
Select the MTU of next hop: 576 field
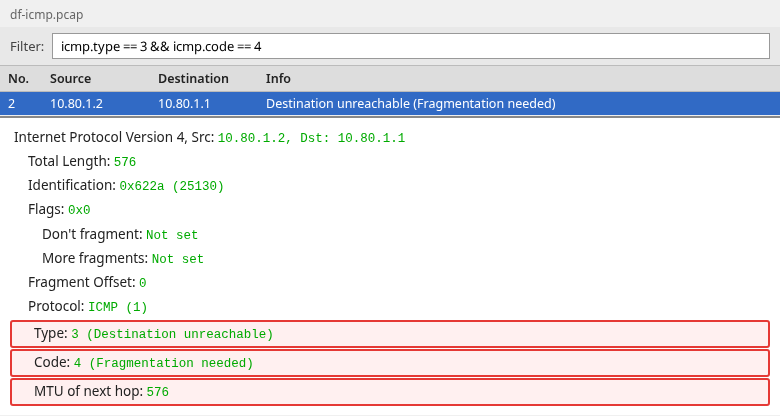click(x=390, y=392)
